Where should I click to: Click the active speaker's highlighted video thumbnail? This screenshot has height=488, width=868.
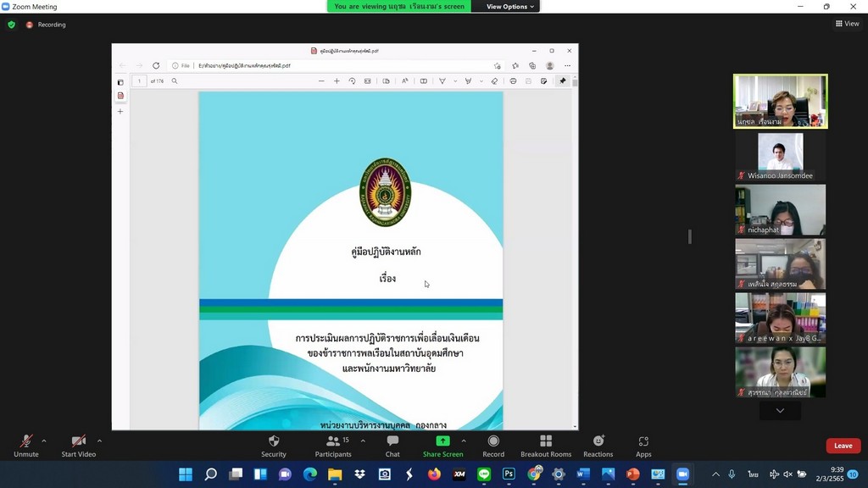[780, 102]
